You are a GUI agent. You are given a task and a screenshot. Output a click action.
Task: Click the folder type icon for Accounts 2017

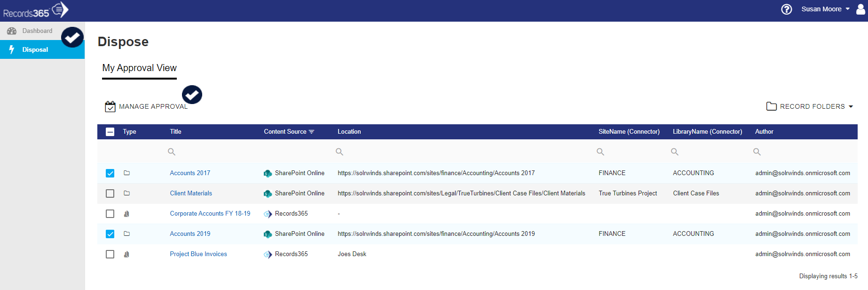tap(126, 173)
